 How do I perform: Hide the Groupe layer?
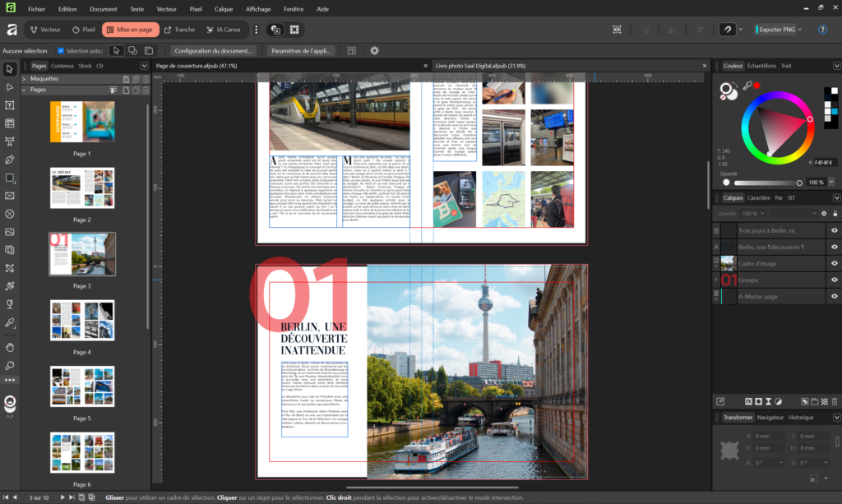[x=834, y=280]
